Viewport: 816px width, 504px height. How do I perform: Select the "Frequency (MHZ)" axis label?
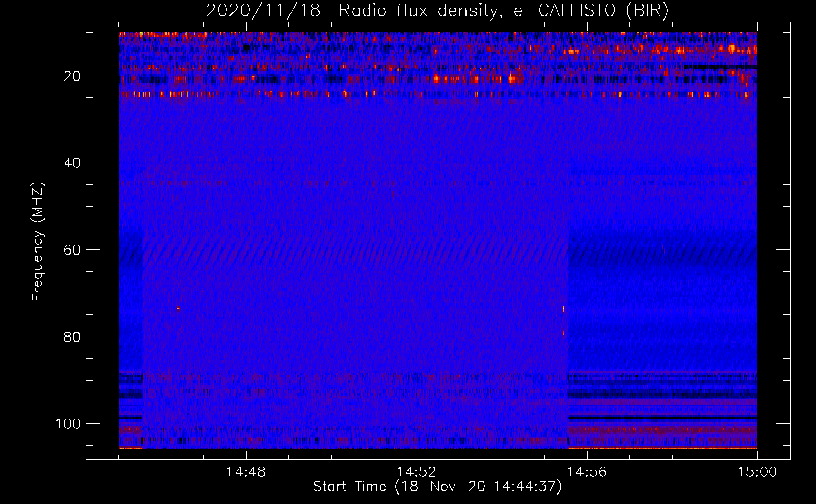pyautogui.click(x=38, y=241)
